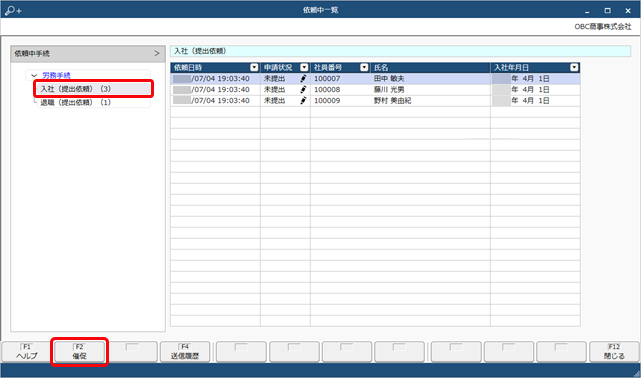641x378 pixels.
Task: Open the 労務手続 tree link
Action: [56, 76]
